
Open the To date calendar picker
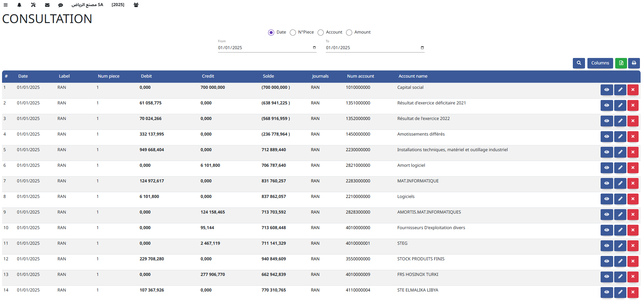pos(422,48)
